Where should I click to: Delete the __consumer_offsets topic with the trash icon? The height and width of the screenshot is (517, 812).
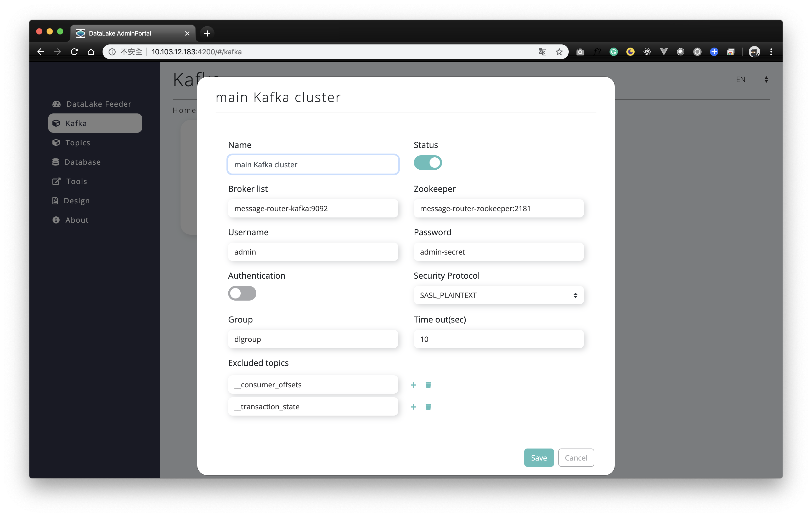coord(428,385)
